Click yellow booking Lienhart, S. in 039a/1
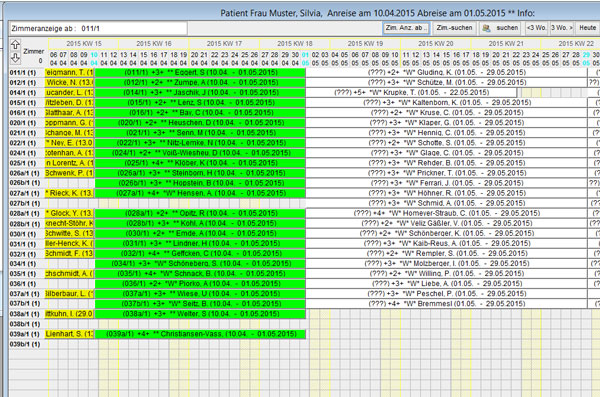 (x=69, y=334)
